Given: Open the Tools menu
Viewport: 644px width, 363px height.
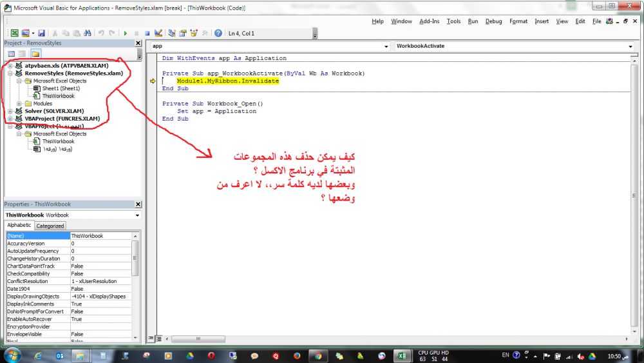Looking at the screenshot, I should (x=453, y=21).
